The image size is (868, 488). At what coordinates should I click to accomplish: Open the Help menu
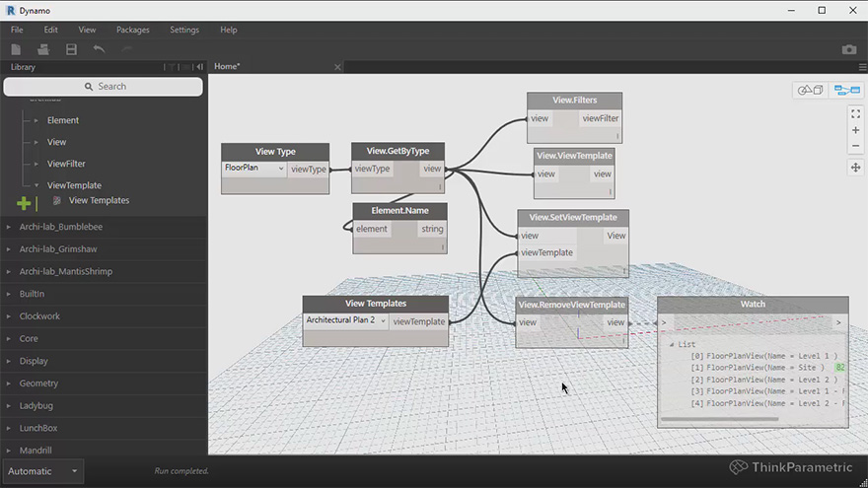pos(229,30)
